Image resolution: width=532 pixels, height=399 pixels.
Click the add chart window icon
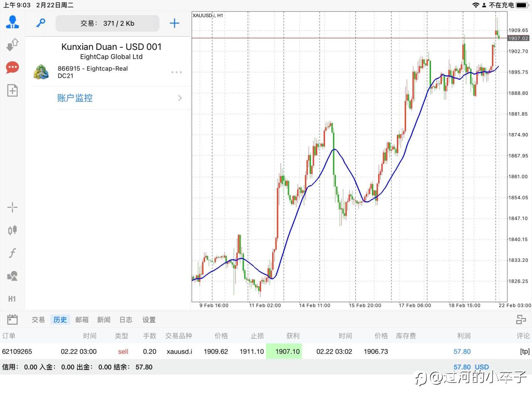point(12,90)
